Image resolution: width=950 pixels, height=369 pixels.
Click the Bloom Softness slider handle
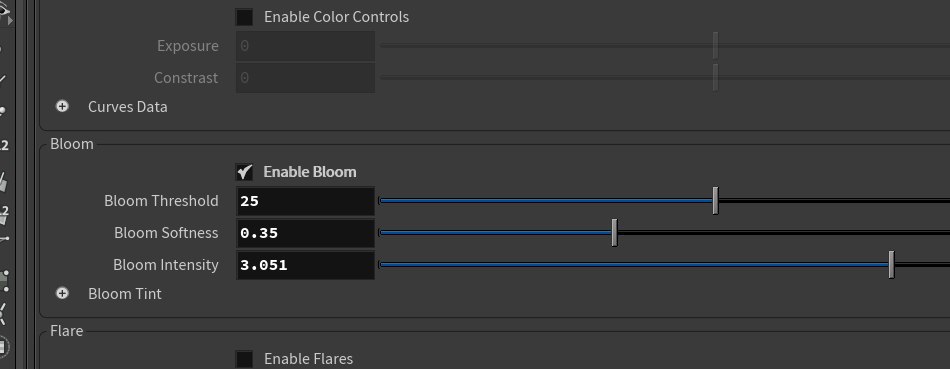[x=614, y=233]
